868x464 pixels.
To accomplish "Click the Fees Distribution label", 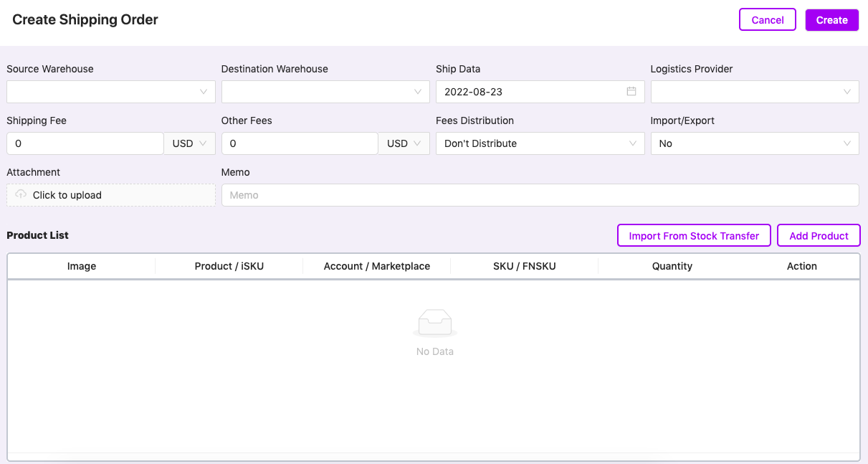I will [474, 120].
